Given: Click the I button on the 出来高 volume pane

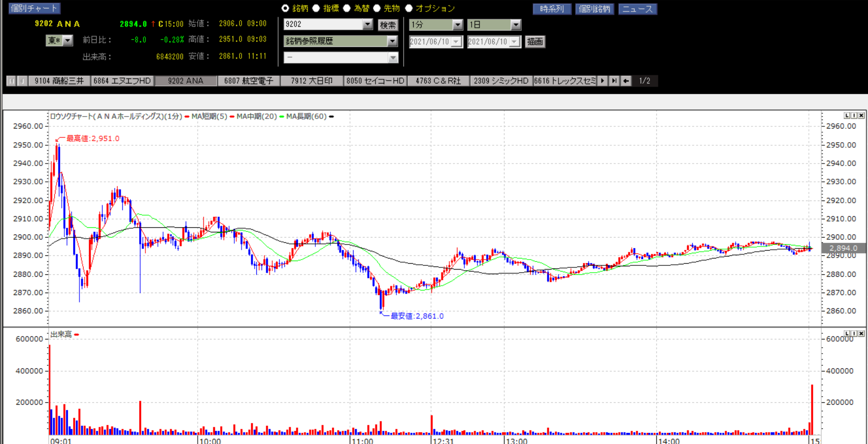Looking at the screenshot, I should [x=854, y=333].
